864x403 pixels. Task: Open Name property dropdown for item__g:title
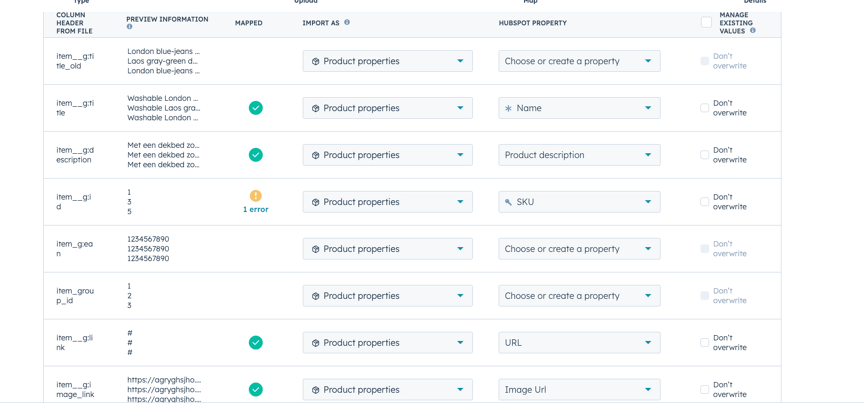579,108
